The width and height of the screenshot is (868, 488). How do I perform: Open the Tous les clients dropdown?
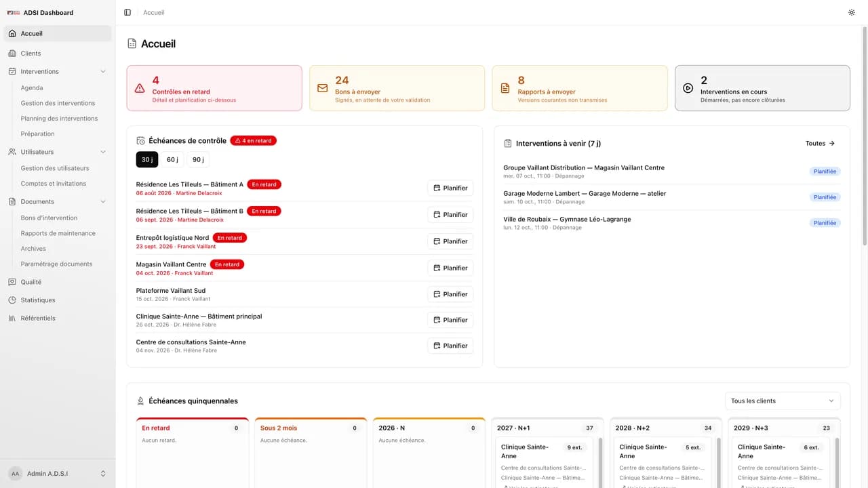pyautogui.click(x=783, y=401)
